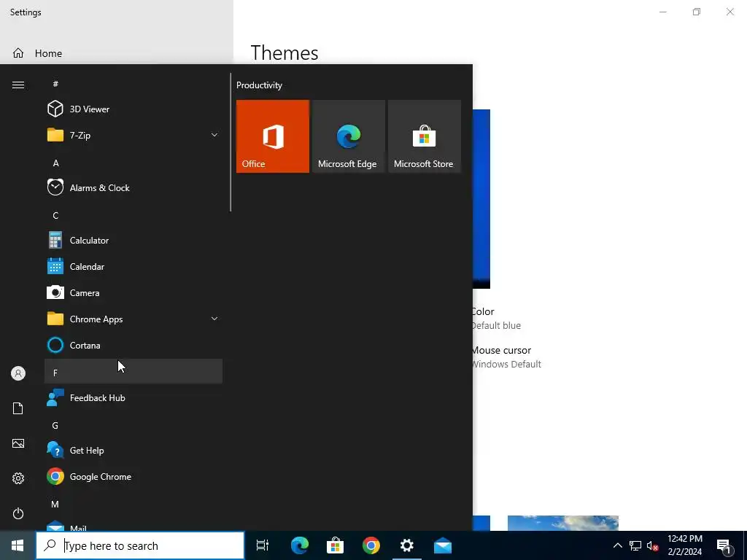Open user account icon in Start sidebar

(x=18, y=373)
